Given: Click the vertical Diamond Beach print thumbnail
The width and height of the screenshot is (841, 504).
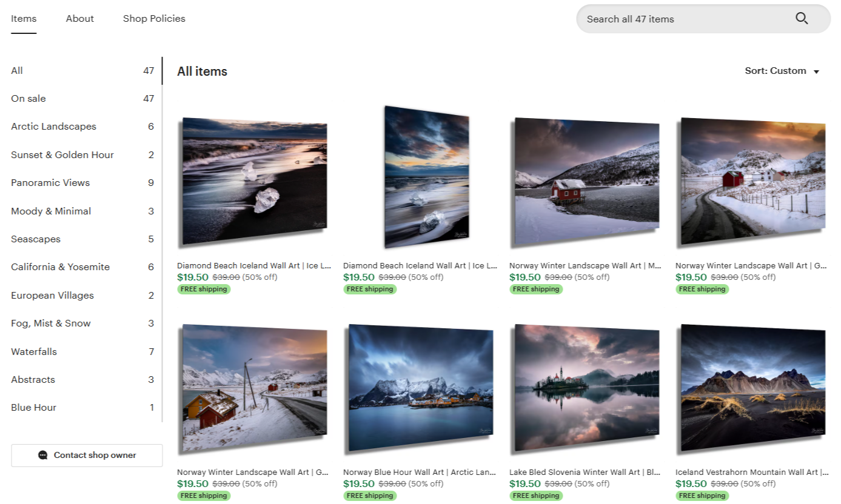Looking at the screenshot, I should point(426,177).
